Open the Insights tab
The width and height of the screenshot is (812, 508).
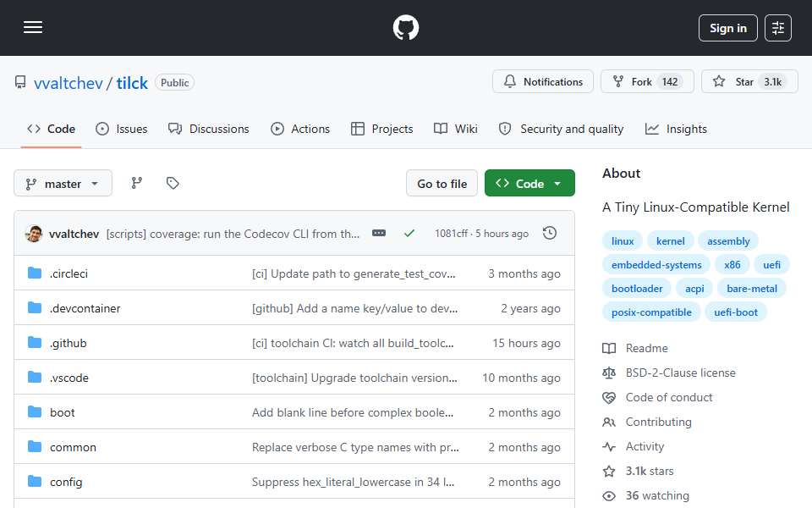pyautogui.click(x=676, y=129)
